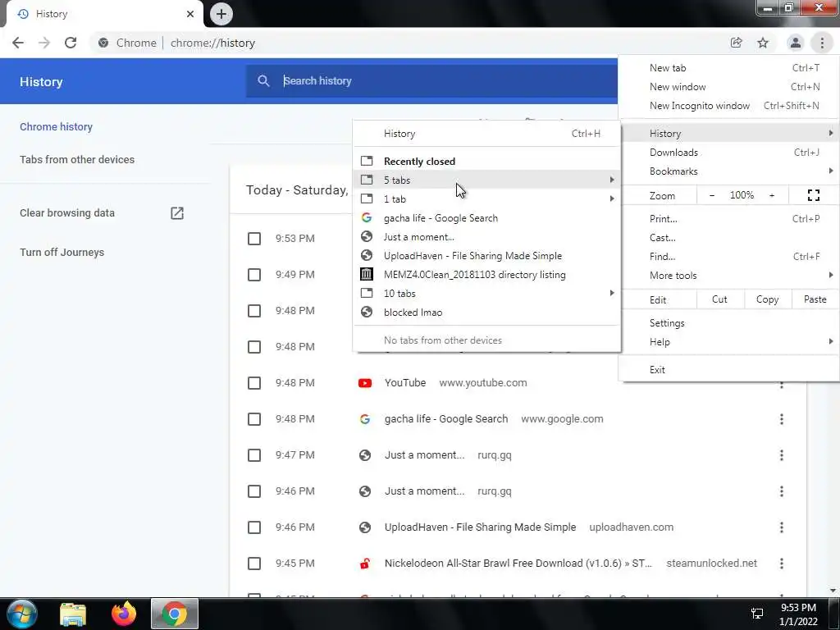
Task: Click the fullscreen icon in Zoom row
Action: [x=813, y=195]
